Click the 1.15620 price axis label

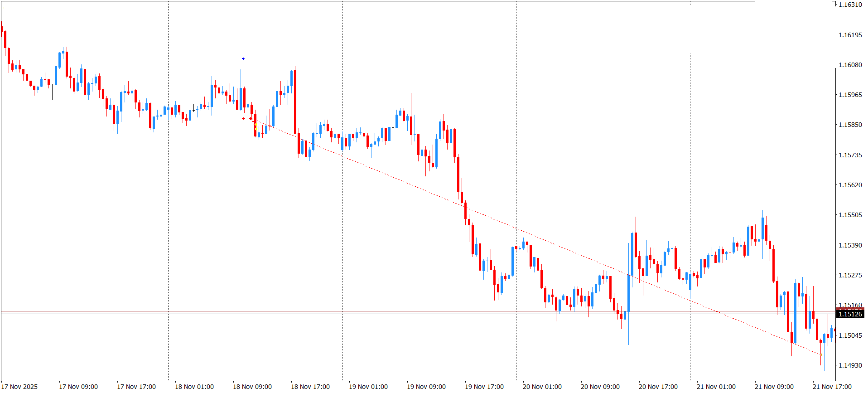click(850, 185)
